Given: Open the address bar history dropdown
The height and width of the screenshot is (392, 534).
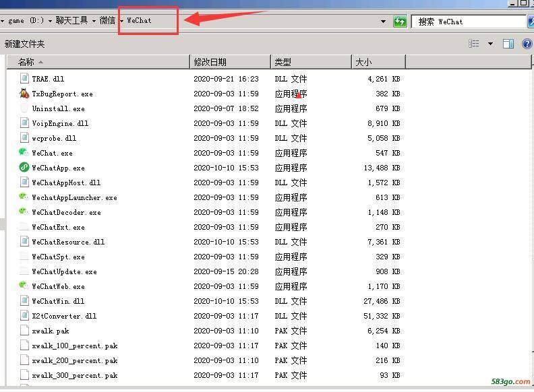Looking at the screenshot, I should (383, 22).
